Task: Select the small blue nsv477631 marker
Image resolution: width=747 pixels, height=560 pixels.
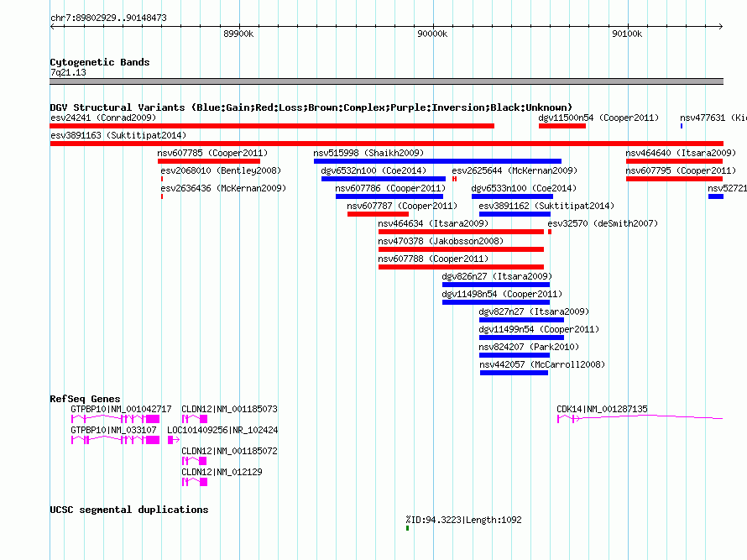Action: pos(682,126)
